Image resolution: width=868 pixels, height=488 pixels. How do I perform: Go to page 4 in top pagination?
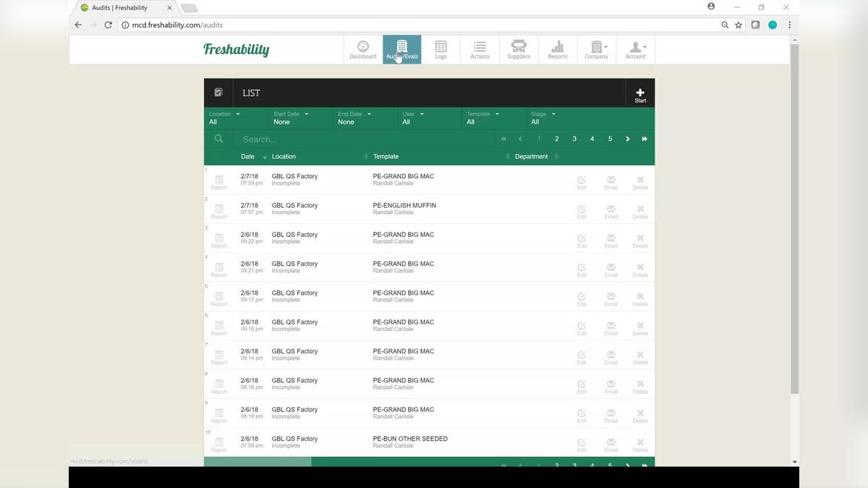point(592,139)
